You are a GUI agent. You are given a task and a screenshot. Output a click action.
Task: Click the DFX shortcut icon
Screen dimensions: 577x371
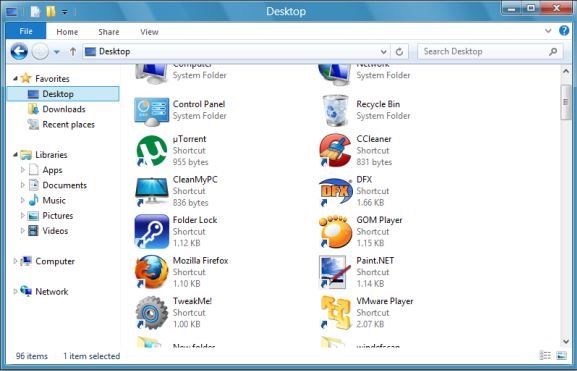click(x=335, y=191)
